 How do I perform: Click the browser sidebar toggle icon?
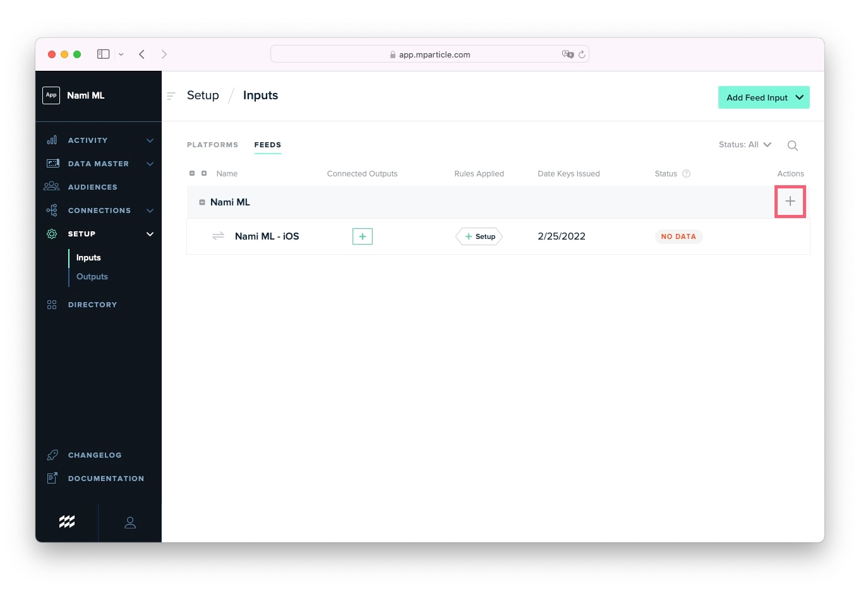click(104, 54)
